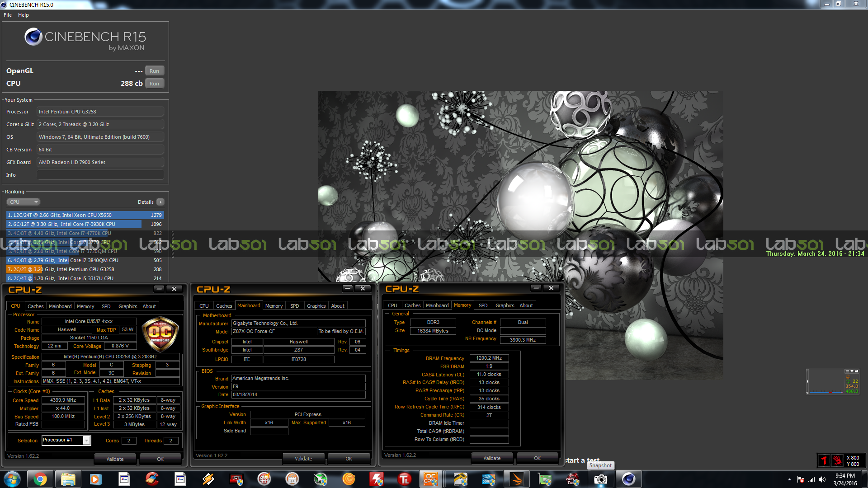Open the CPU ranking dropdown

24,202
